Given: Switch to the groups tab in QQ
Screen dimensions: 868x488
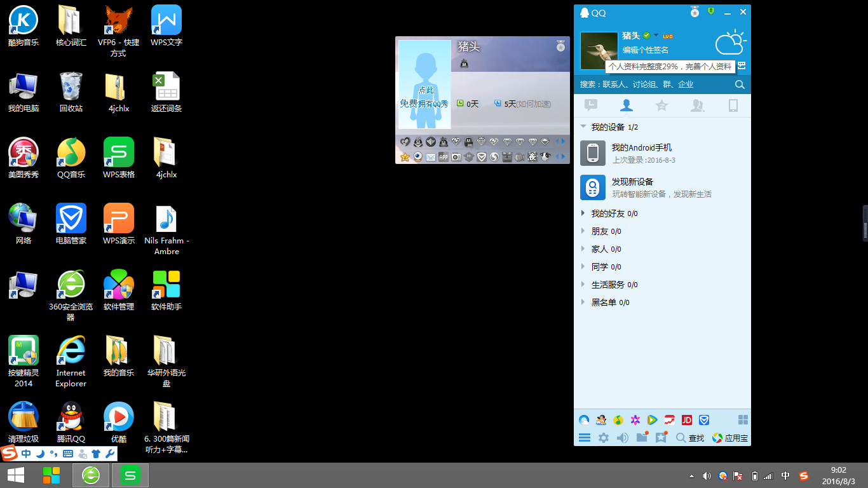Looking at the screenshot, I should tap(698, 105).
